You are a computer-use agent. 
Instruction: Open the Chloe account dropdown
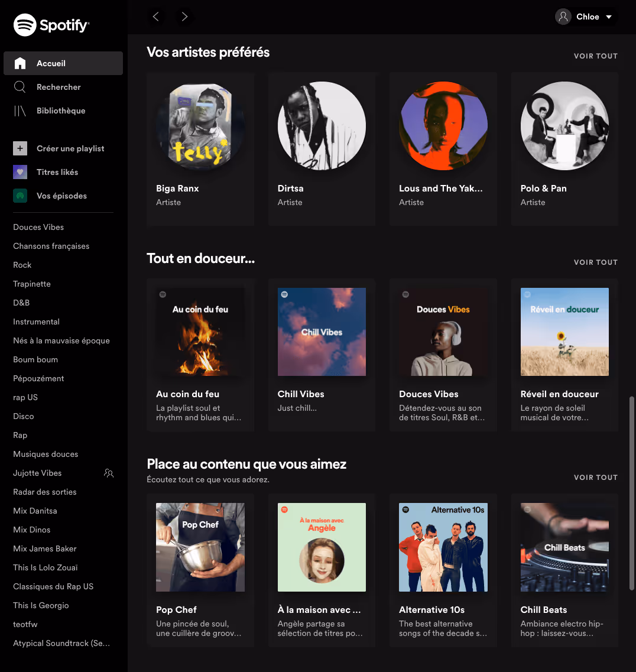(586, 17)
